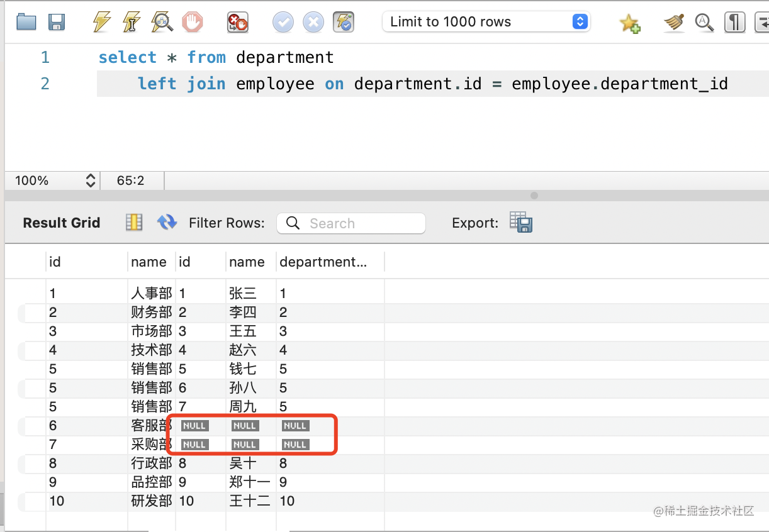Change editor zoom using the 100% stepper
The height and width of the screenshot is (532, 769).
[91, 181]
